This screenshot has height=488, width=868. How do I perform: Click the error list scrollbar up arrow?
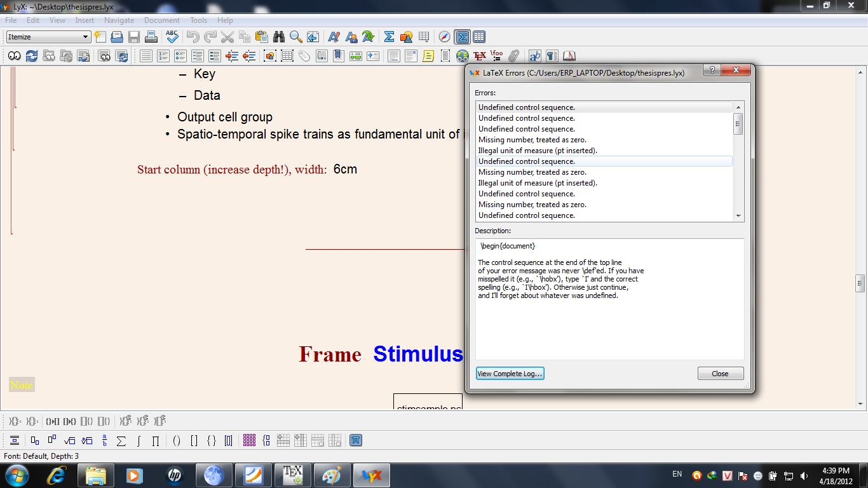(738, 107)
